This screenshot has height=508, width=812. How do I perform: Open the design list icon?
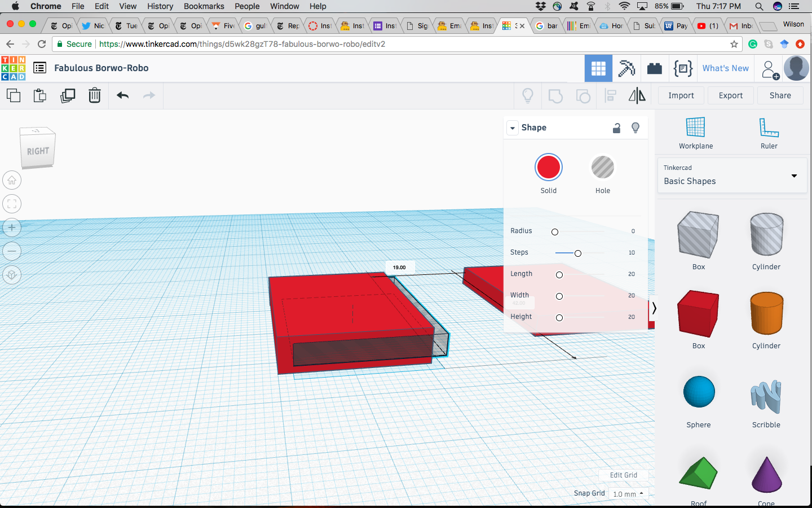tap(39, 68)
